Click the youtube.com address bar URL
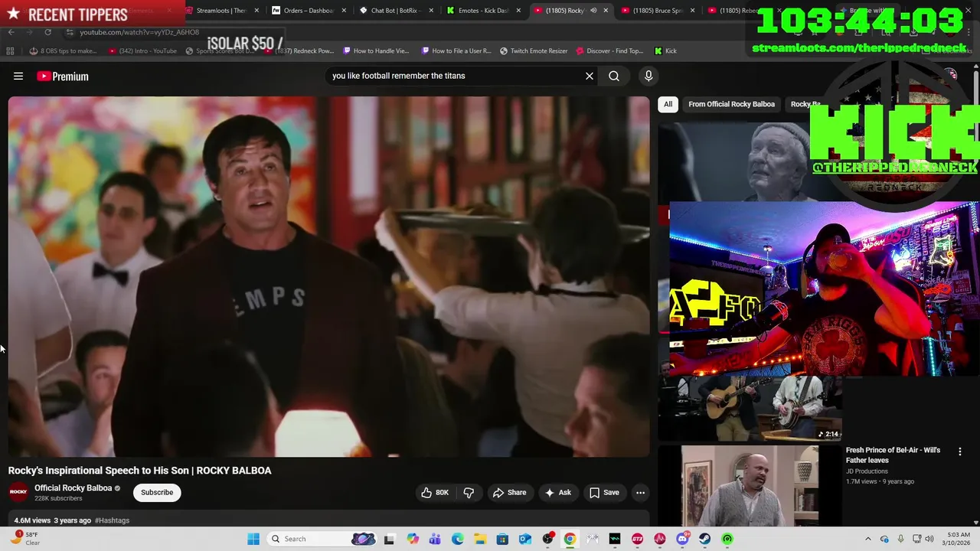This screenshot has height=551, width=980. (139, 32)
